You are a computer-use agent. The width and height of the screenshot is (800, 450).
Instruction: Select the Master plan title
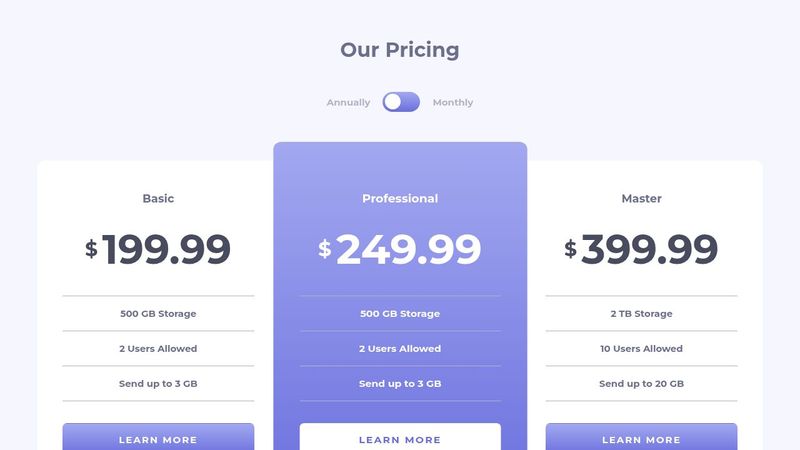641,198
